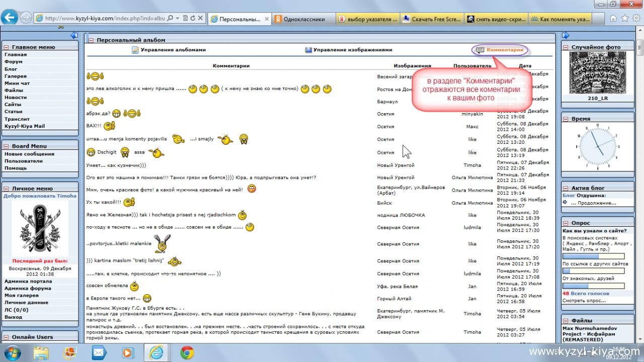Stop loading using the X in address bar
The height and width of the screenshot is (362, 644).
200,18
